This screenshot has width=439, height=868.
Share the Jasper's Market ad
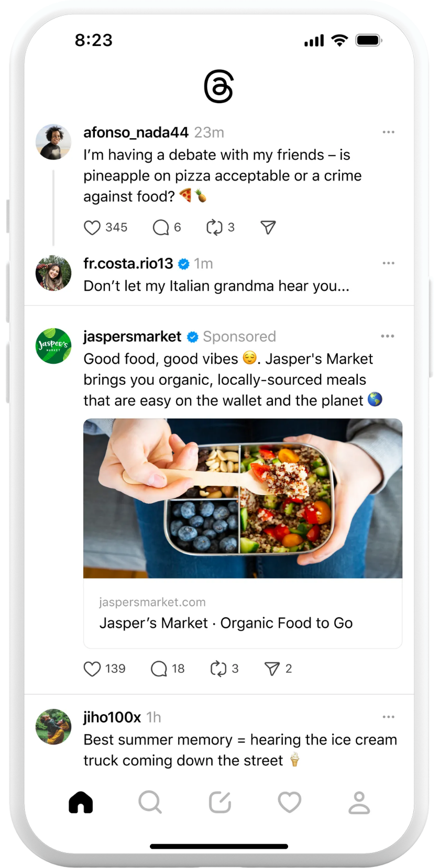coord(272,669)
